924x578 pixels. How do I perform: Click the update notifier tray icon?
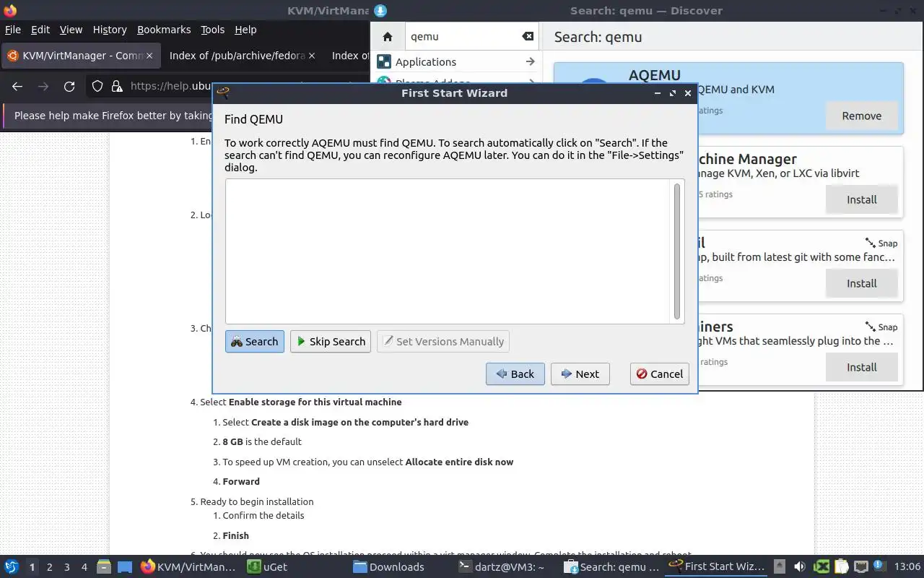[879, 566]
